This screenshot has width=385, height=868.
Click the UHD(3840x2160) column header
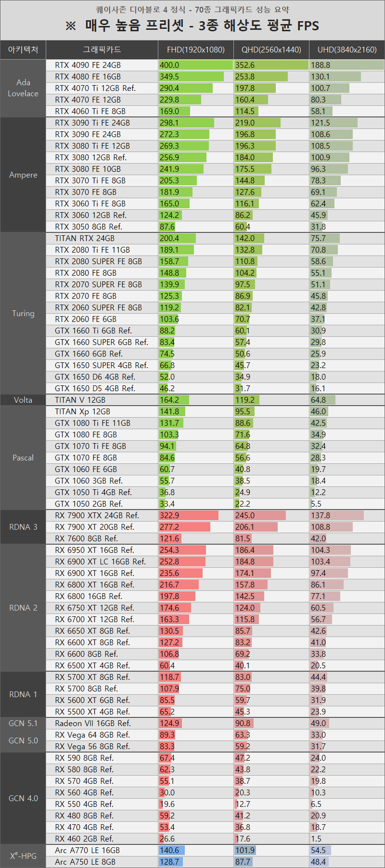point(346,50)
